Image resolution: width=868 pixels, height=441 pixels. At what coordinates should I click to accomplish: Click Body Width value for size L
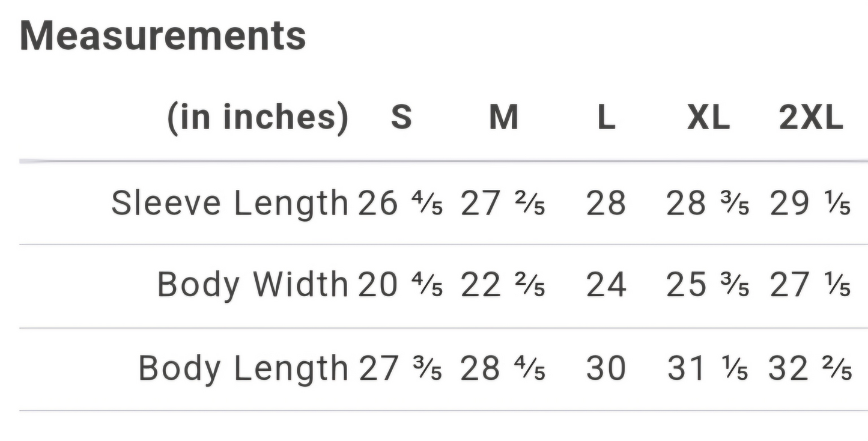(x=606, y=284)
